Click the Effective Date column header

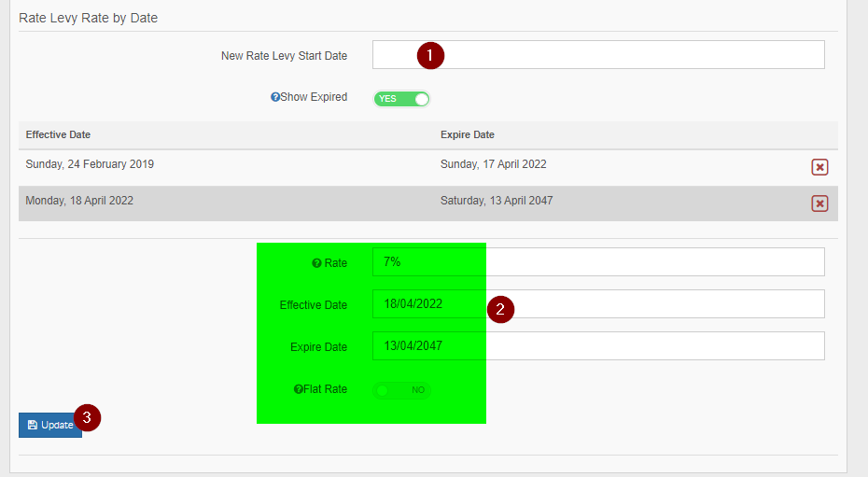[x=58, y=134]
